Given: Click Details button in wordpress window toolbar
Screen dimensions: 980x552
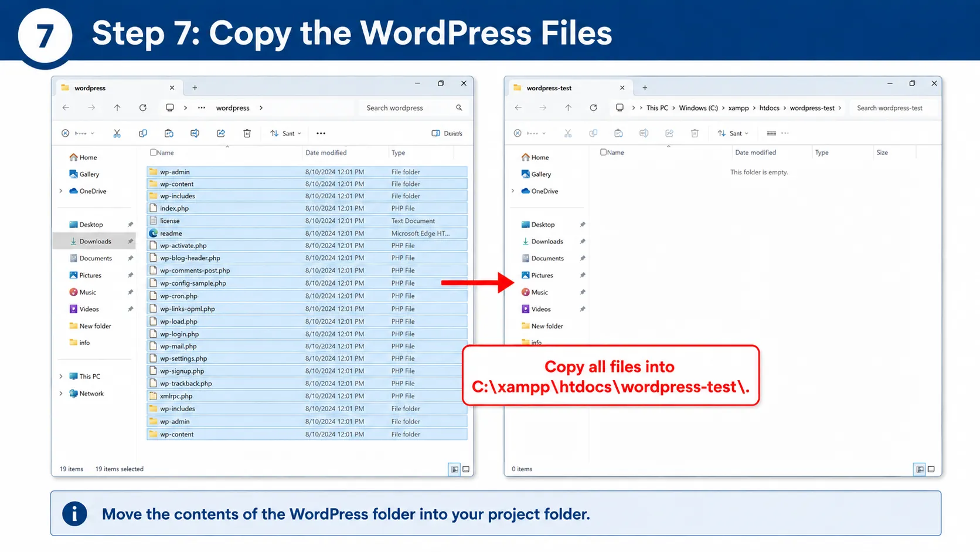Looking at the screenshot, I should point(447,133).
